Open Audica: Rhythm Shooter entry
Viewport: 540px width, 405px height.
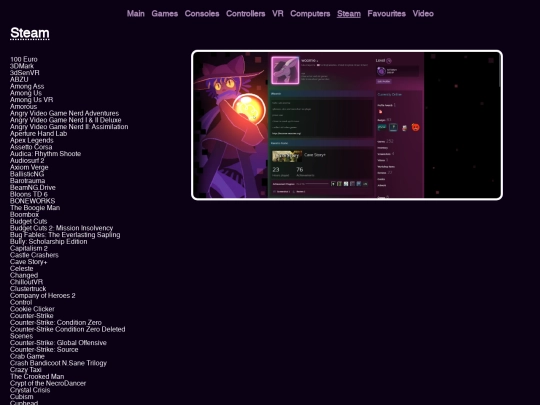point(45,154)
